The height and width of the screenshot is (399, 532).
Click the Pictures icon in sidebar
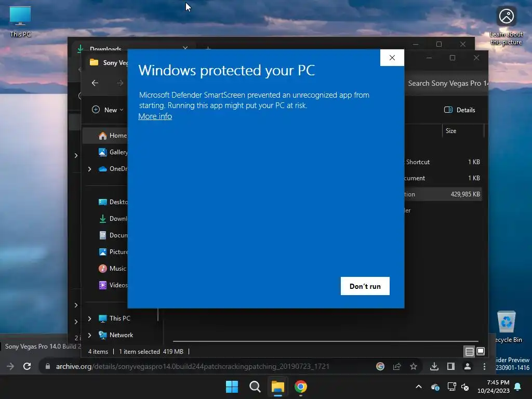[103, 252]
